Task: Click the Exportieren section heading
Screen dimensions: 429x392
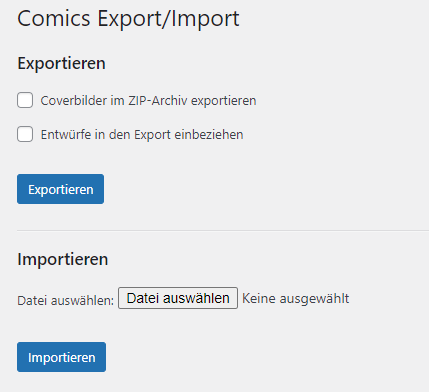Action: tap(62, 63)
